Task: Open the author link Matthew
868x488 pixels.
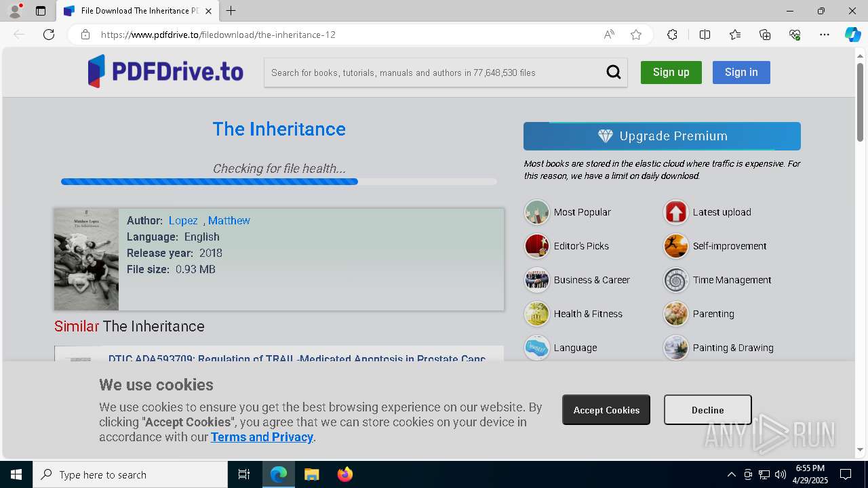Action: pyautogui.click(x=229, y=220)
